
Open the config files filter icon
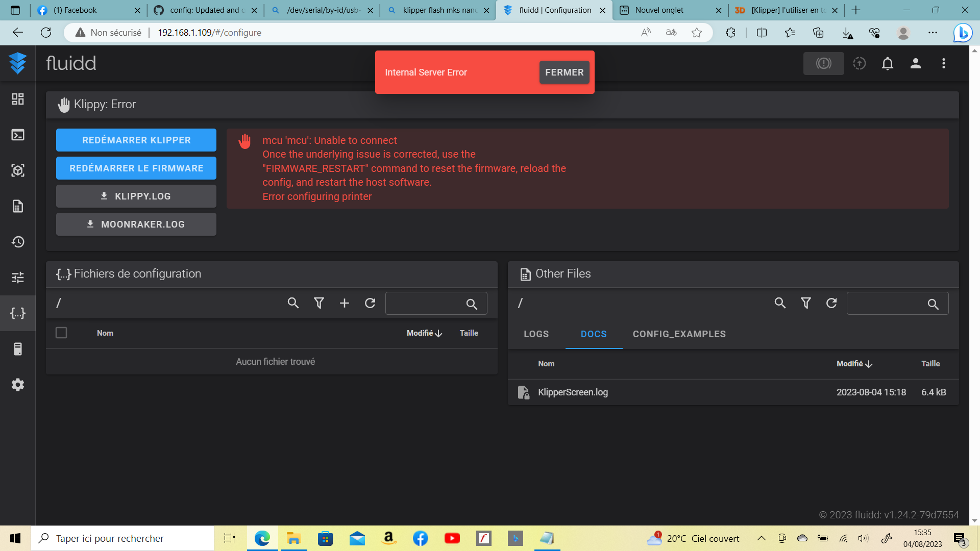point(319,303)
